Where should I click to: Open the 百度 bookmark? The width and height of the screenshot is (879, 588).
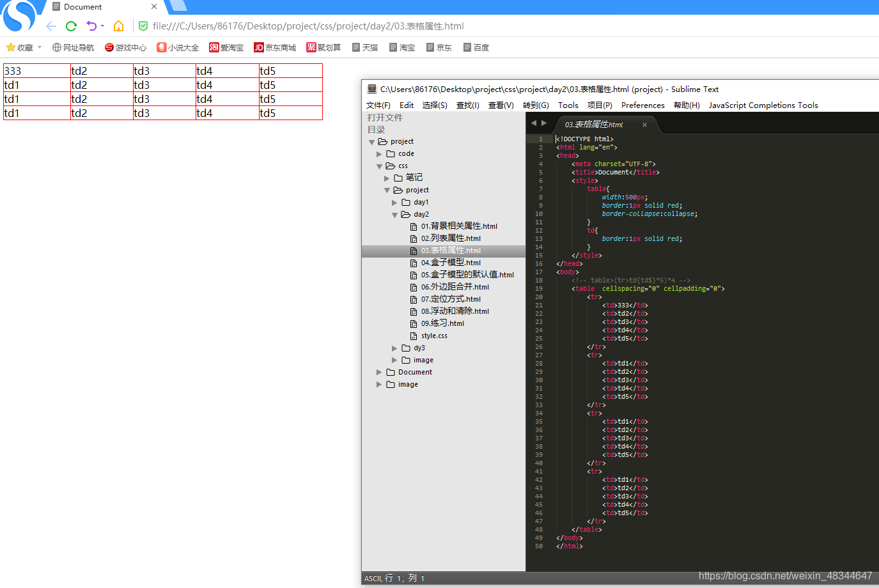[x=476, y=47]
